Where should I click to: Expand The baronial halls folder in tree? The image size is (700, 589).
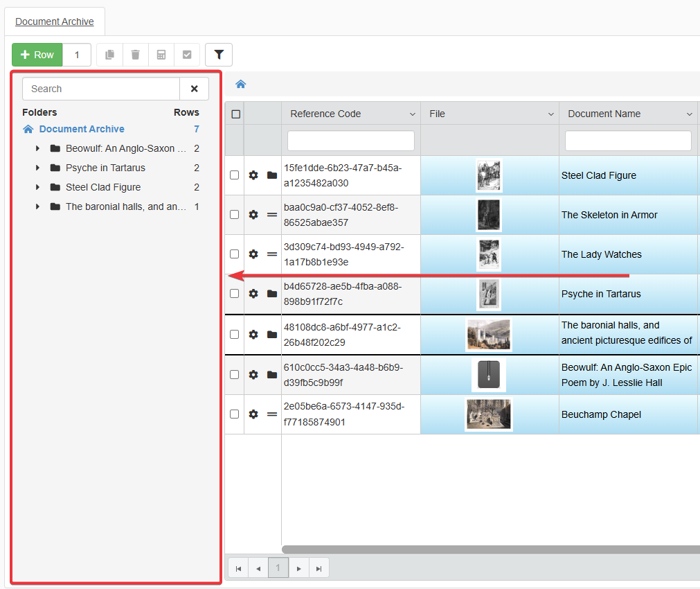(x=37, y=206)
